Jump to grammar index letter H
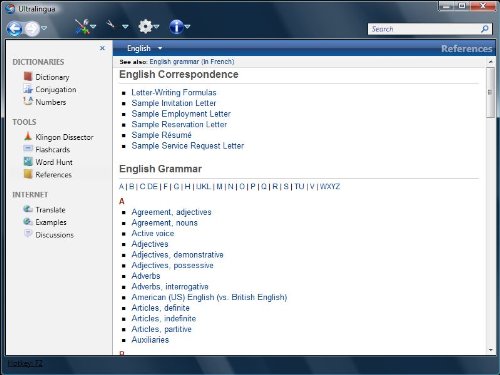 click(187, 186)
